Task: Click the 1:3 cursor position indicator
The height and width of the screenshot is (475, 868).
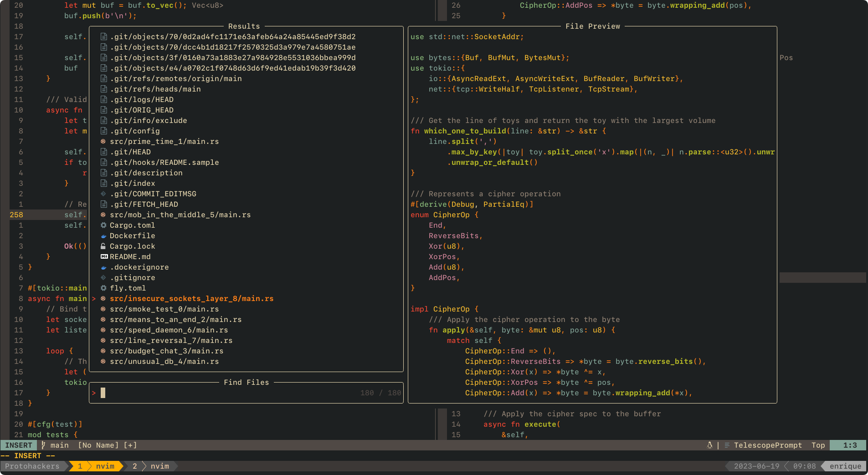Action: point(848,445)
